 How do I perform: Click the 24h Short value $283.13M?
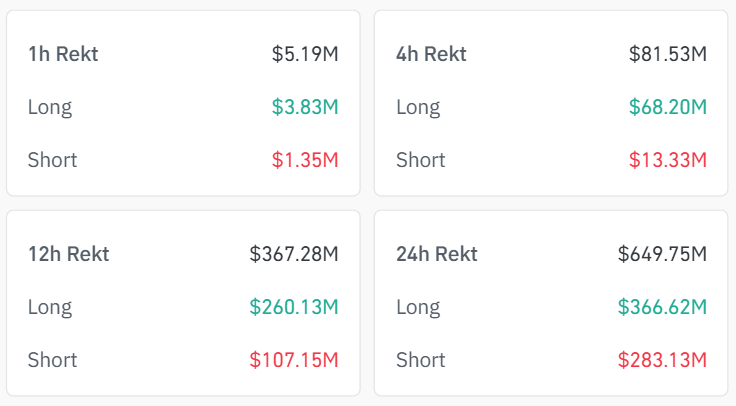click(662, 360)
